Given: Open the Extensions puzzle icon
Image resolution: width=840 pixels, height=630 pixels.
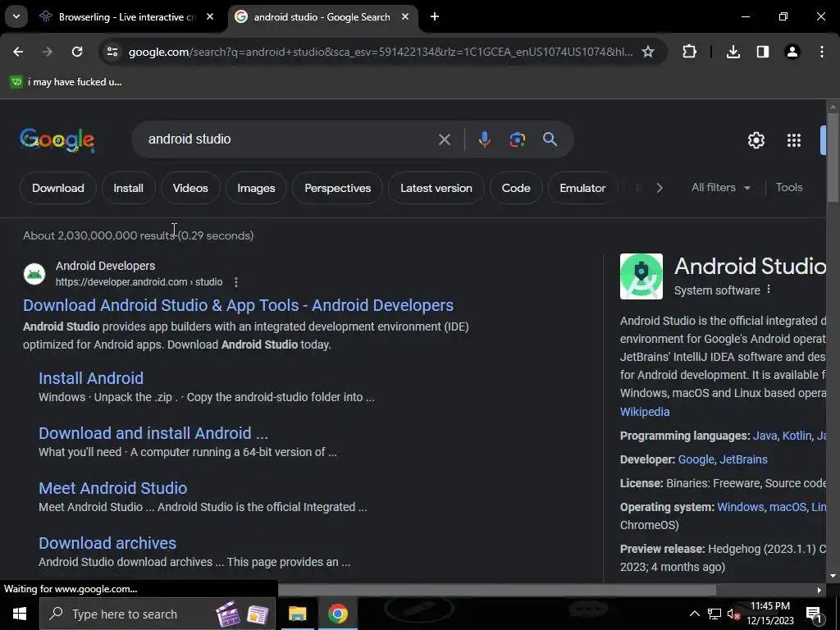Looking at the screenshot, I should pos(689,52).
